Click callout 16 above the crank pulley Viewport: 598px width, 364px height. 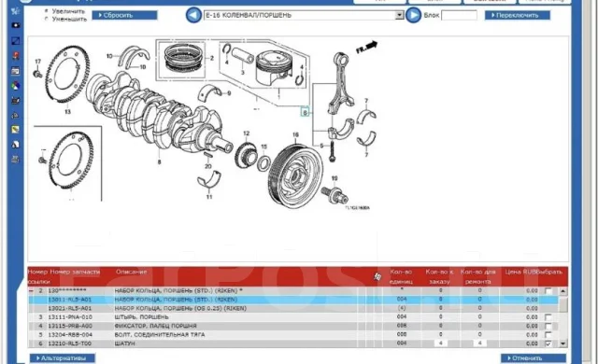(x=295, y=134)
